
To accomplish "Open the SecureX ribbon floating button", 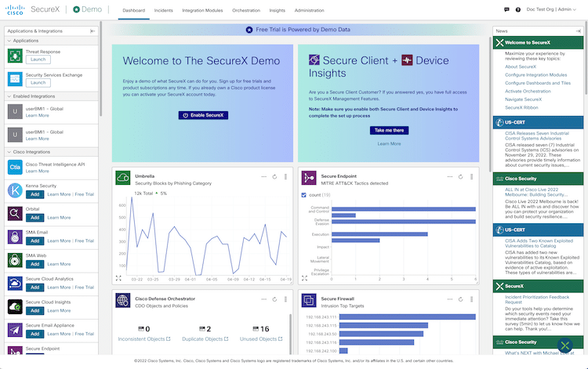I will tap(565, 345).
